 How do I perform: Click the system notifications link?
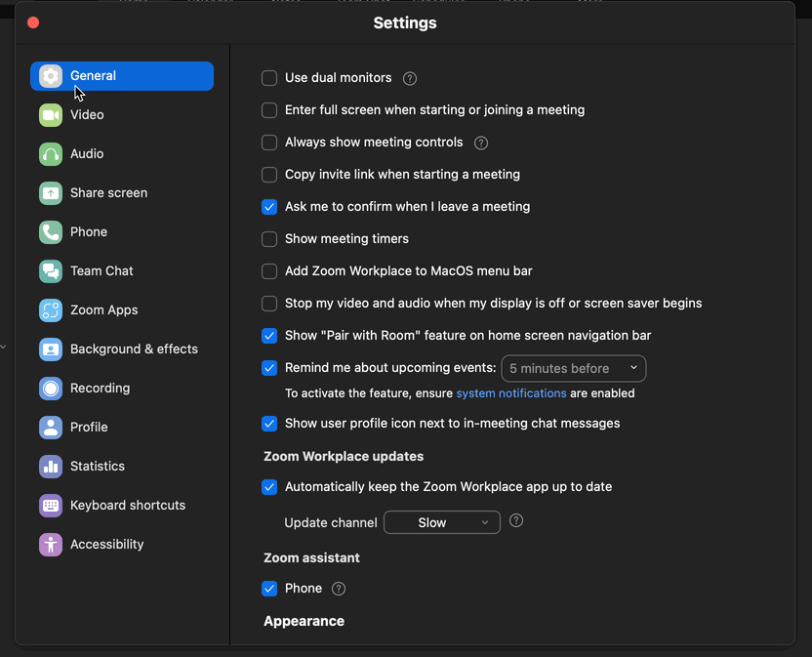509,392
